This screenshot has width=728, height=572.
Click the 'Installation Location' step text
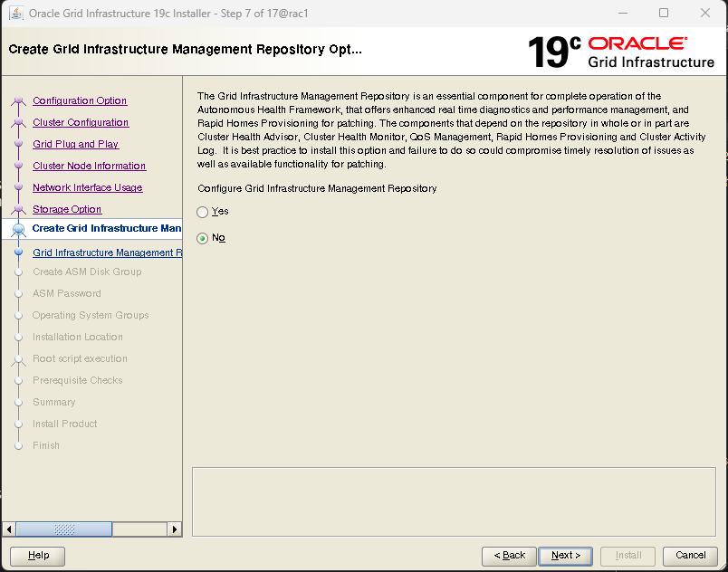point(78,338)
